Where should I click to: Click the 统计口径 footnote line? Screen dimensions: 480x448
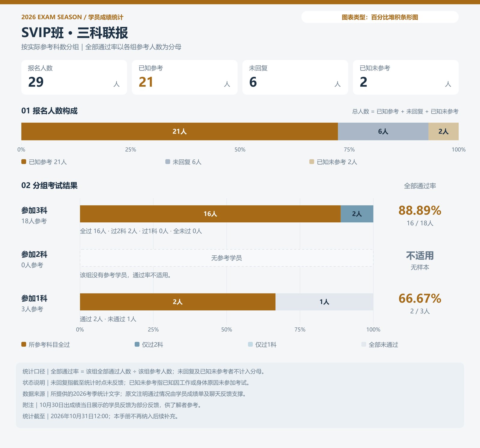point(143,371)
